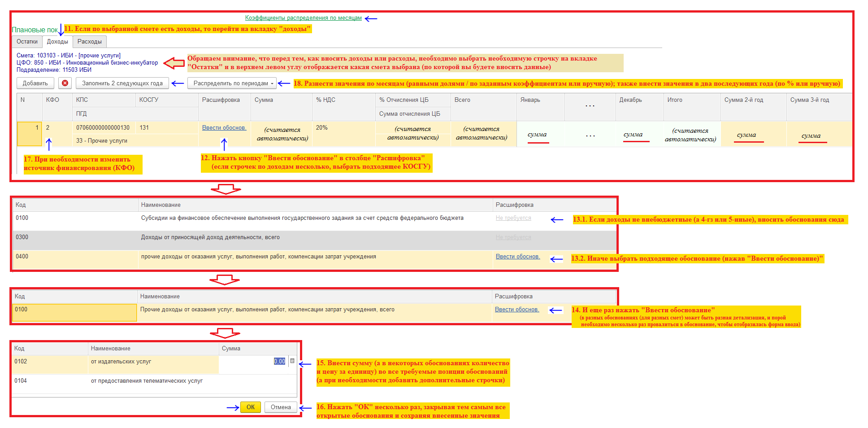This screenshot has width=868, height=428.
Task: Switch to the 'Остатки' tab
Action: pos(27,42)
